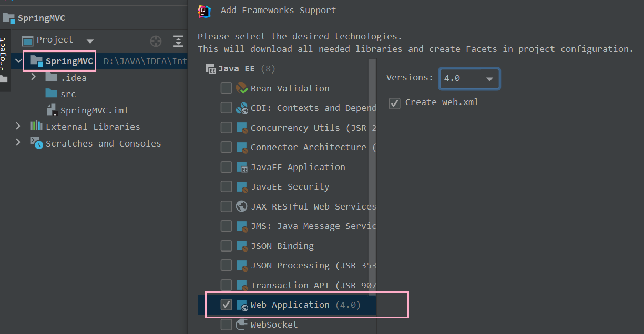The image size is (644, 334).
Task: Click the "JSON Binding" label
Action: [x=282, y=246]
